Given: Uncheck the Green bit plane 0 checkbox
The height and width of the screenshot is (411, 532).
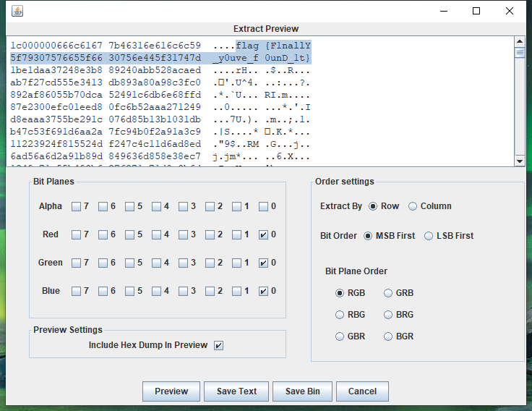Looking at the screenshot, I should pos(263,263).
